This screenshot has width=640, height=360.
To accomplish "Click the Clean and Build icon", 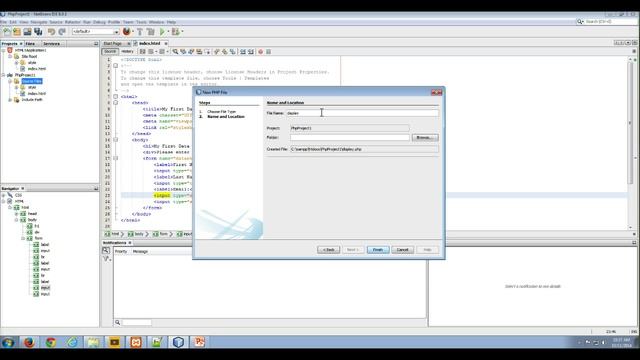I will [151, 31].
